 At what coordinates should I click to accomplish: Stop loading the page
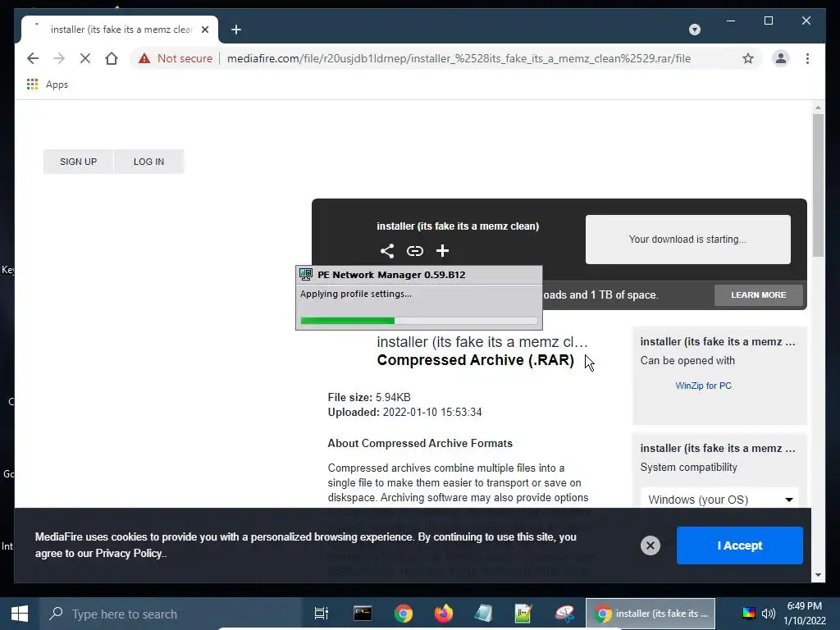[85, 58]
